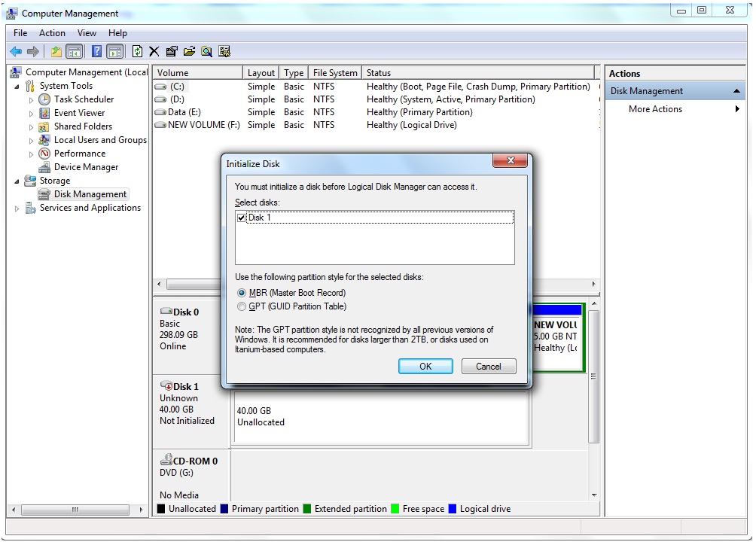Click the Performance icon in tree
This screenshot has height=542, width=756.
pyautogui.click(x=44, y=154)
